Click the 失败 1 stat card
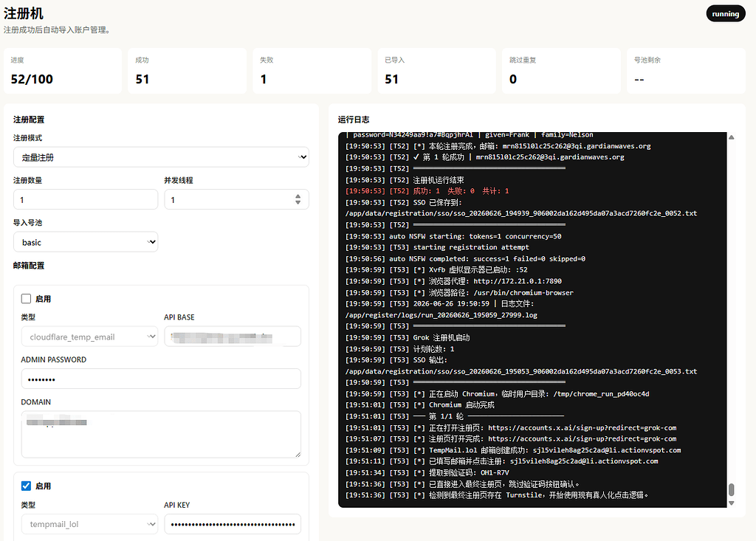Image resolution: width=756 pixels, height=541 pixels. tap(312, 70)
